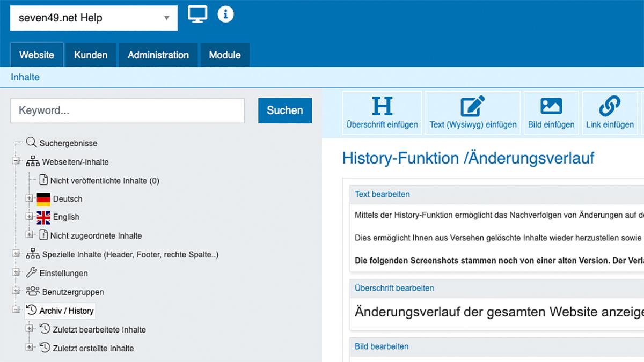Expand the Deutsch language tree node
This screenshot has height=362, width=644.
(30, 198)
